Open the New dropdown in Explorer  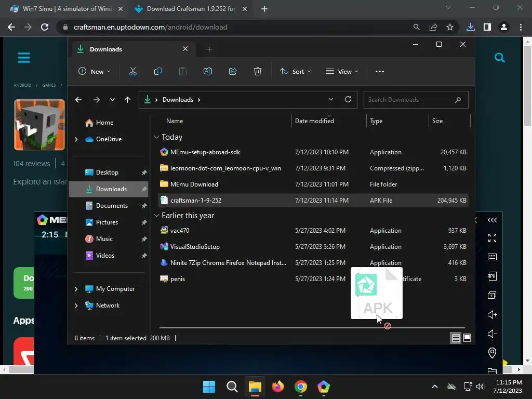coord(95,71)
